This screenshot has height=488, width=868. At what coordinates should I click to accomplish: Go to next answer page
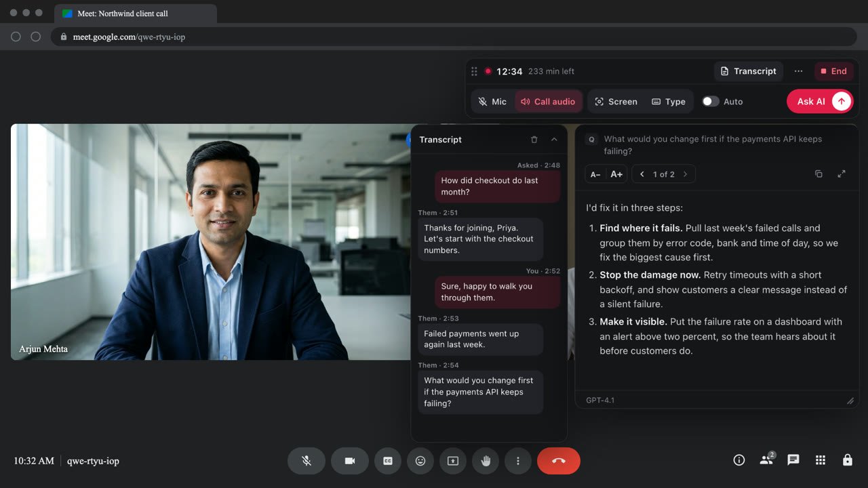click(x=685, y=174)
